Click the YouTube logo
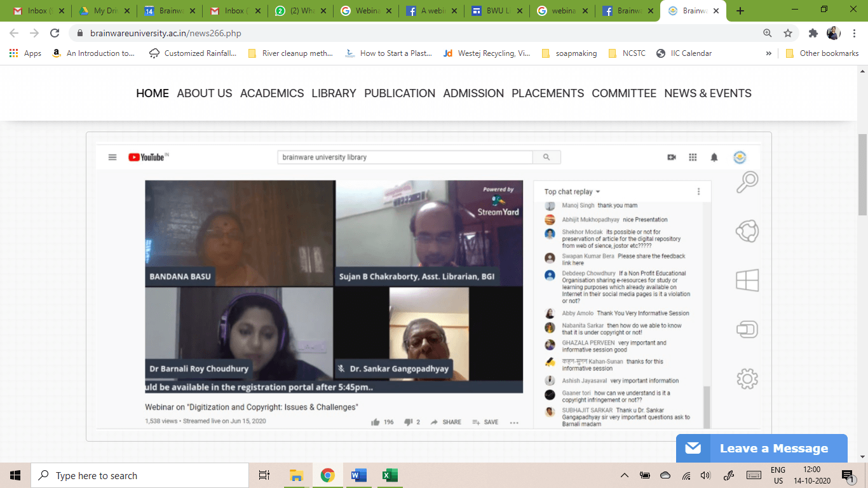868x488 pixels. click(148, 157)
